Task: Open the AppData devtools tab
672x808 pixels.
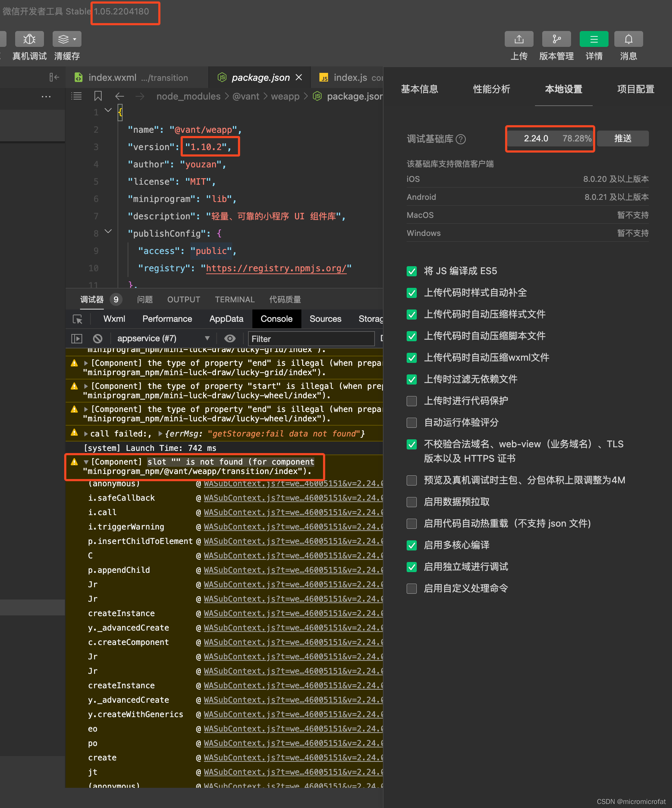Action: 226,319
